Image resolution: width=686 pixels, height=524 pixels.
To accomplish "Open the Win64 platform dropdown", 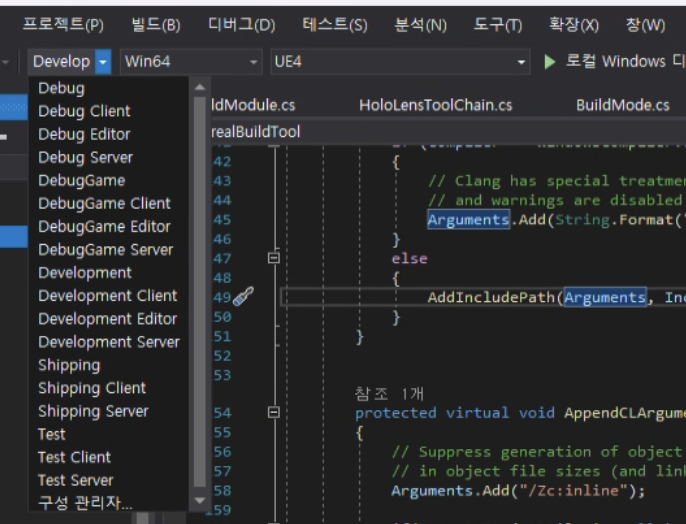I will (191, 62).
